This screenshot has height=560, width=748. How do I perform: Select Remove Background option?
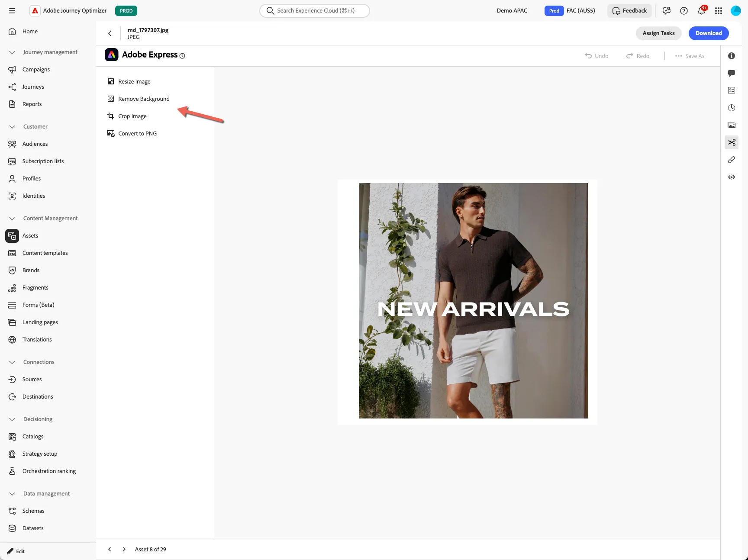(x=139, y=99)
